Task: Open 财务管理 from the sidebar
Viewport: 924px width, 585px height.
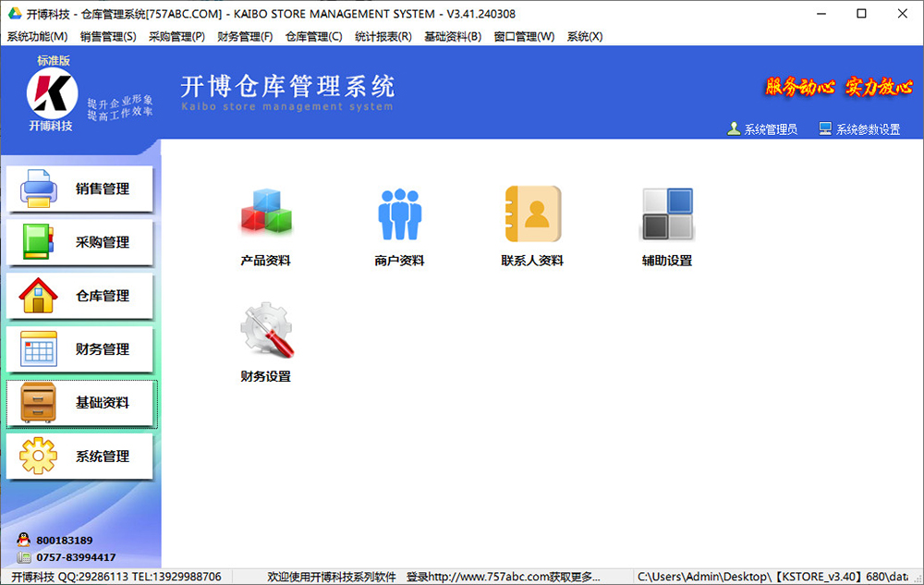Action: [79, 349]
